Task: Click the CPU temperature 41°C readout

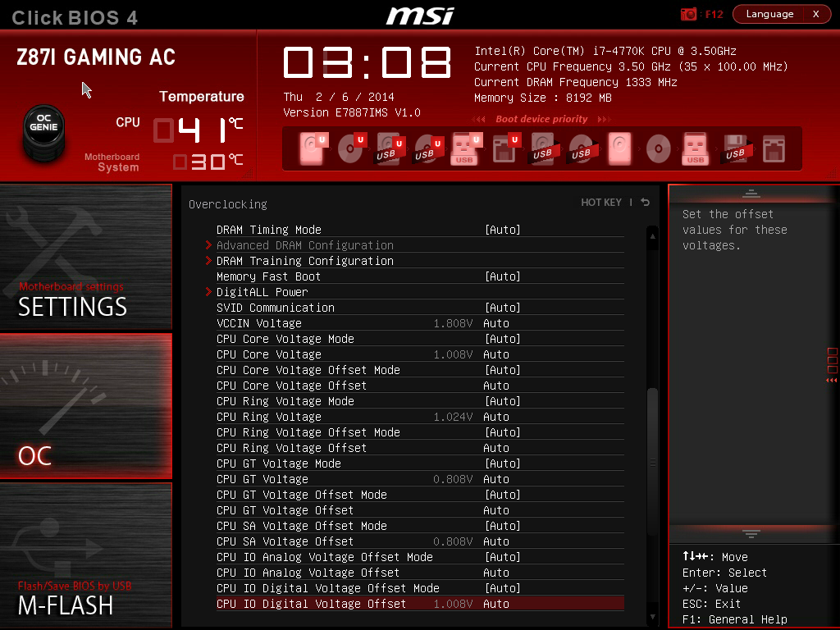Action: click(199, 129)
